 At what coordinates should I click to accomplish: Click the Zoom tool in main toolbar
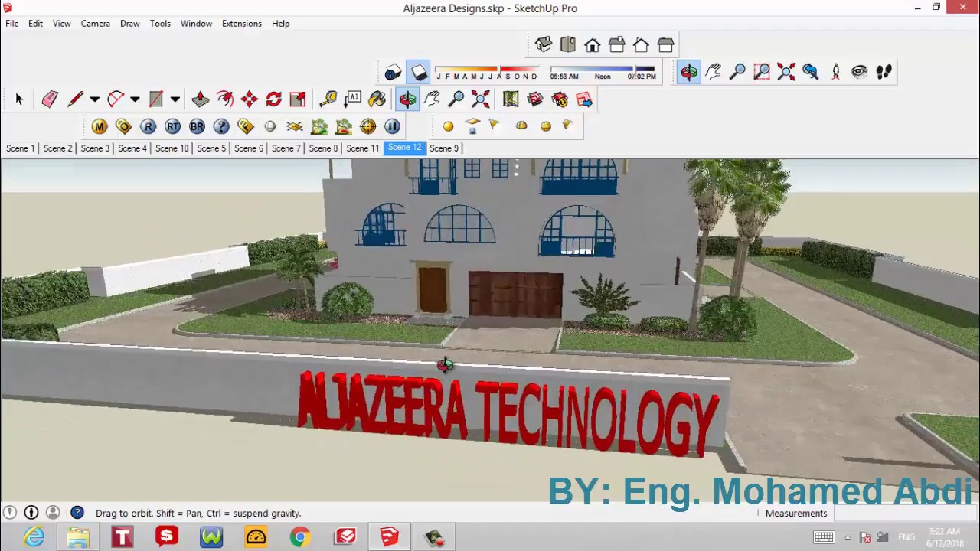tap(456, 99)
